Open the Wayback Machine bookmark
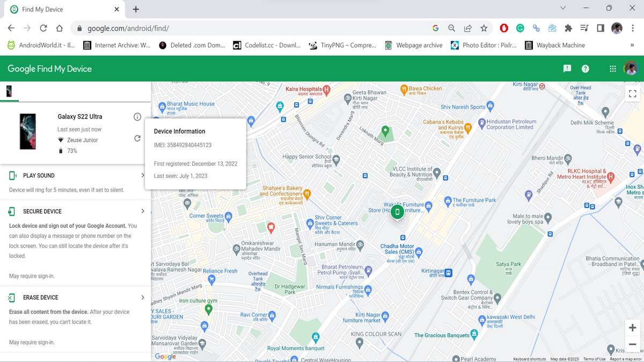This screenshot has width=644, height=362. click(555, 45)
